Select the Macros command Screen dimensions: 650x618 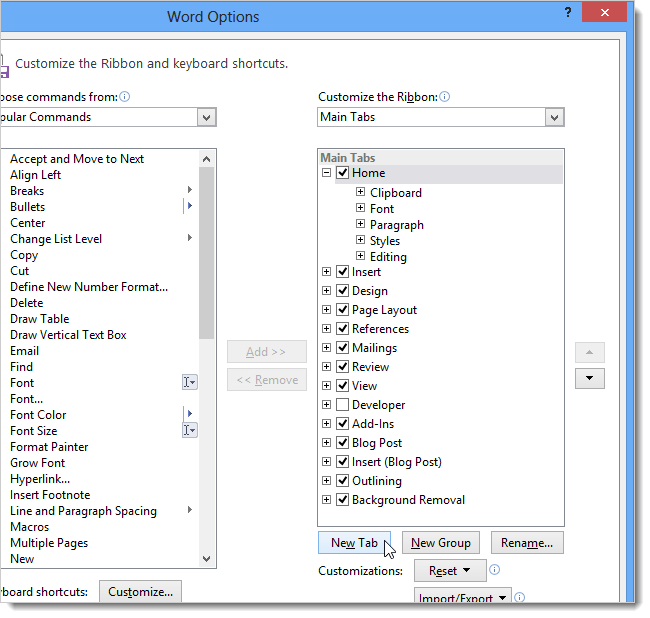click(29, 527)
